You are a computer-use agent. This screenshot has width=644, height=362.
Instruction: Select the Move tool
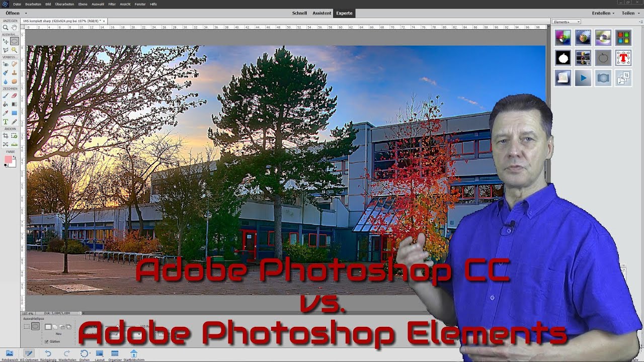pos(6,41)
